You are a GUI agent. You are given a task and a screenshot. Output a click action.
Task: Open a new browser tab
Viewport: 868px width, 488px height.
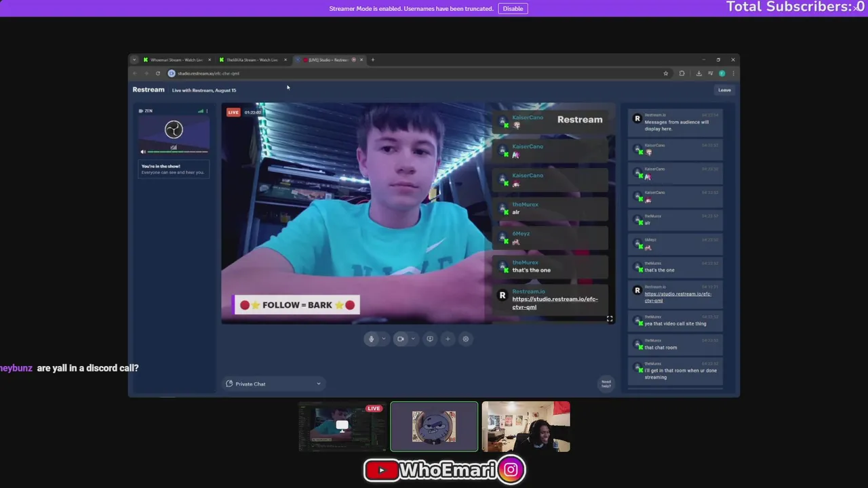[x=372, y=60]
